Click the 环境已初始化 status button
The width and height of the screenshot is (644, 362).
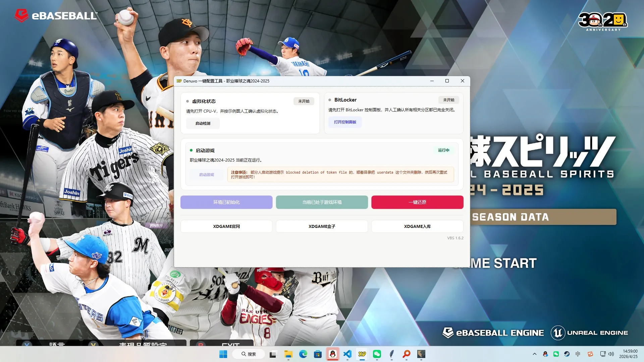tap(226, 202)
